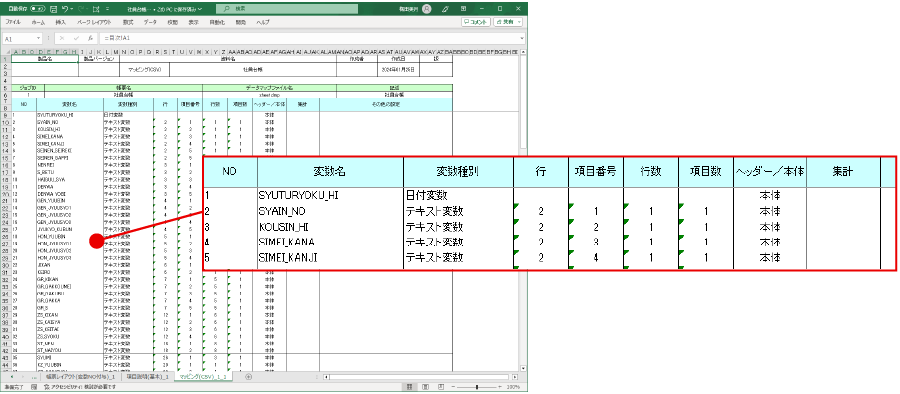The width and height of the screenshot is (900, 394).
Task: Click the 集計 header in the zoomed callout
Action: 843,172
